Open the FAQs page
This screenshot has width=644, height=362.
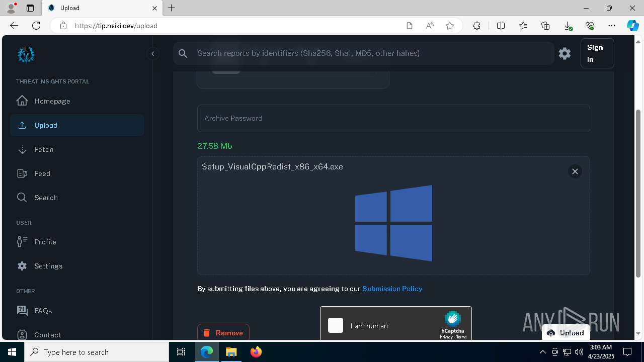77,311
